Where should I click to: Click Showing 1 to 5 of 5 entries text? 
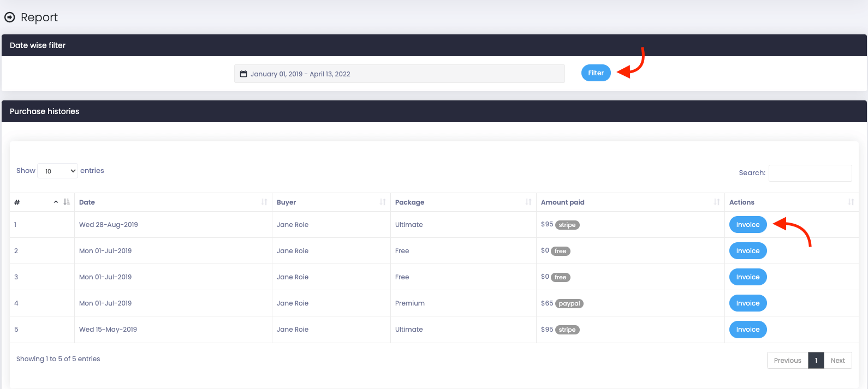[58, 359]
